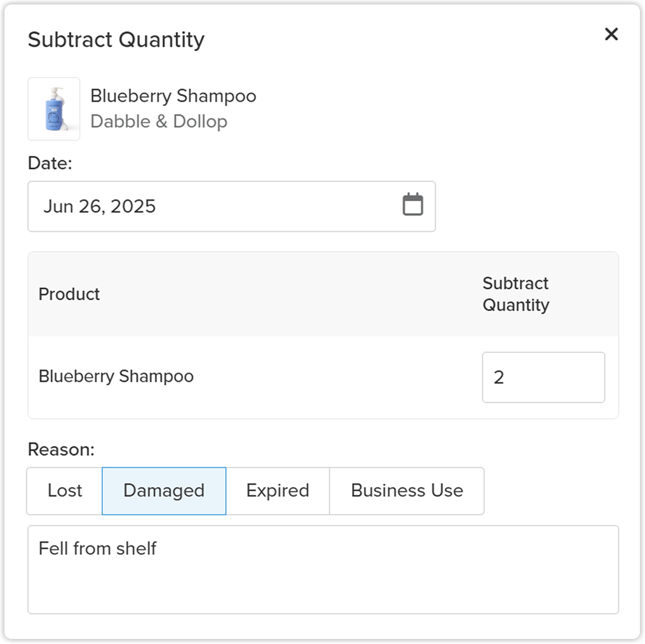The width and height of the screenshot is (645, 644).
Task: Click the 'Blueberry Shampoo' table row name
Action: click(x=116, y=376)
